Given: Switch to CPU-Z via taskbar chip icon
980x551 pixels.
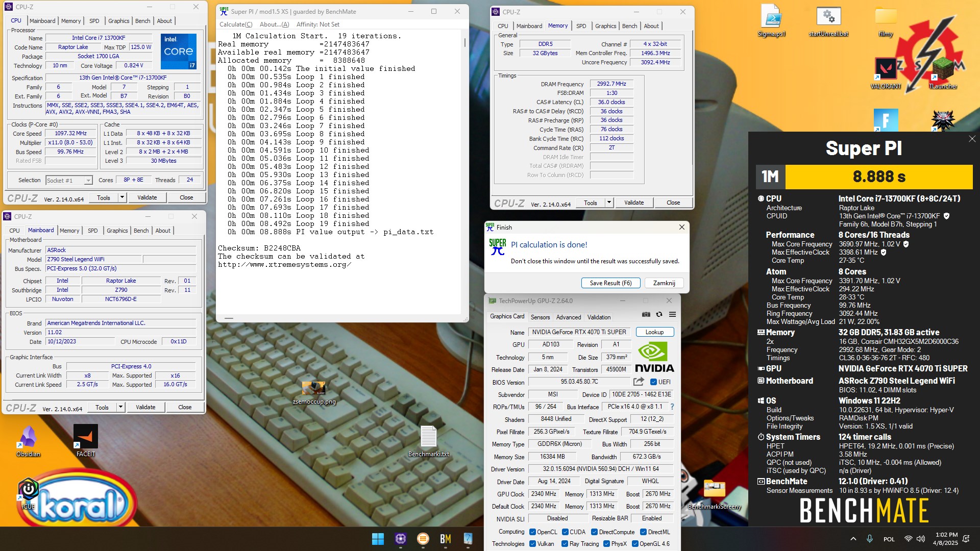Looking at the screenshot, I should point(401,539).
